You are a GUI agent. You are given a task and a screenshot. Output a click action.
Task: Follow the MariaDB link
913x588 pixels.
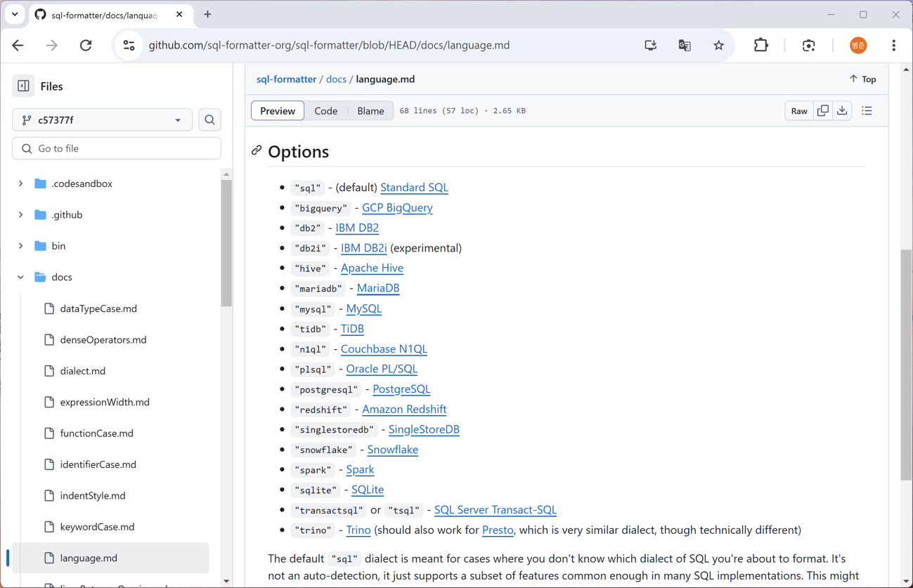coord(378,288)
